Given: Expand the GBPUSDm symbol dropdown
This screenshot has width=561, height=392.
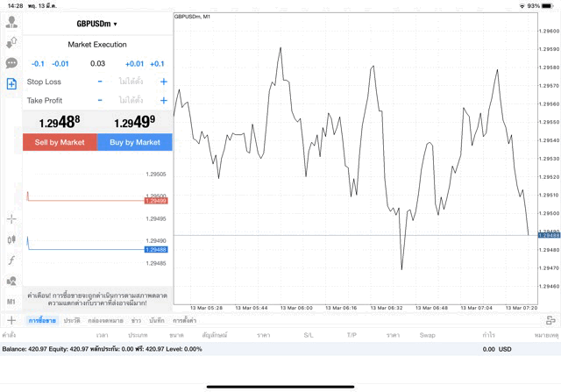Looking at the screenshot, I should pyautogui.click(x=97, y=24).
